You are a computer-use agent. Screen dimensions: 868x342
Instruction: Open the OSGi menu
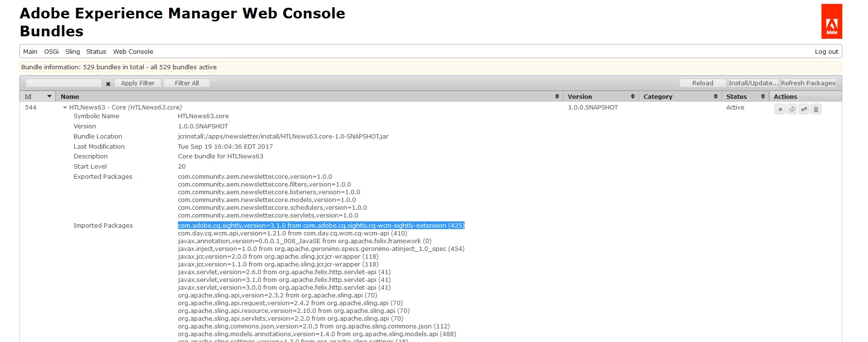pyautogui.click(x=51, y=51)
